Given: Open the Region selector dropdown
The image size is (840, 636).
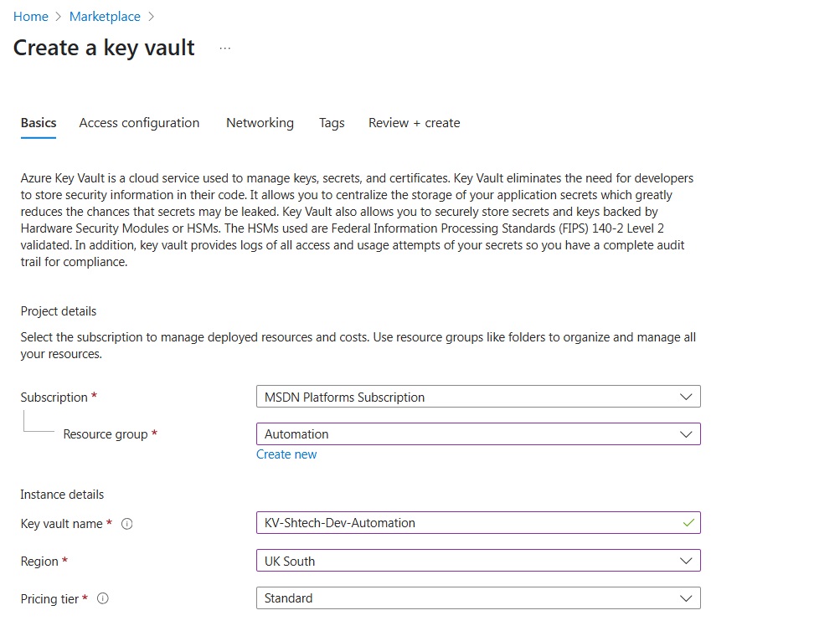Looking at the screenshot, I should [x=477, y=561].
